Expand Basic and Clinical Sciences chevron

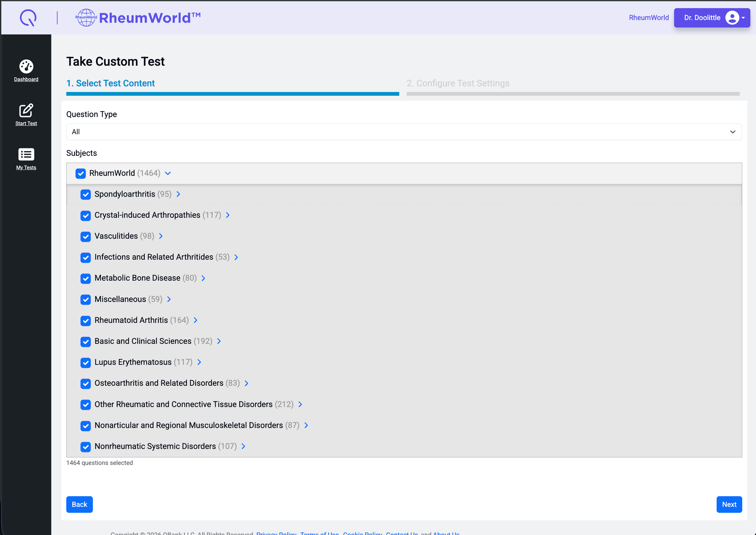pyautogui.click(x=219, y=341)
